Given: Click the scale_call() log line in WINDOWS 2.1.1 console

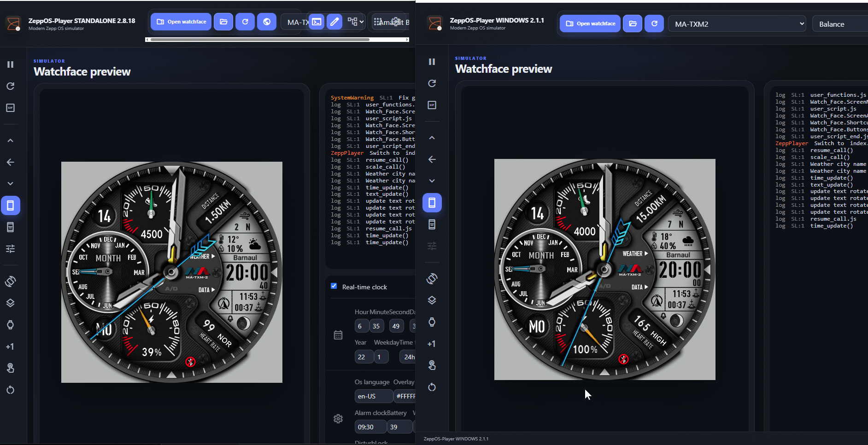Looking at the screenshot, I should tap(813, 157).
